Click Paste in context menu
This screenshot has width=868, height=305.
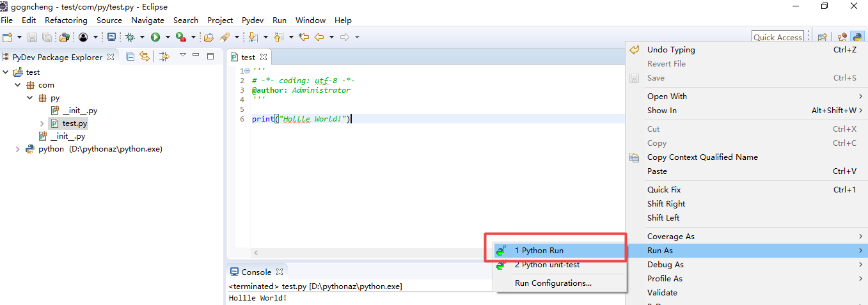point(746,171)
